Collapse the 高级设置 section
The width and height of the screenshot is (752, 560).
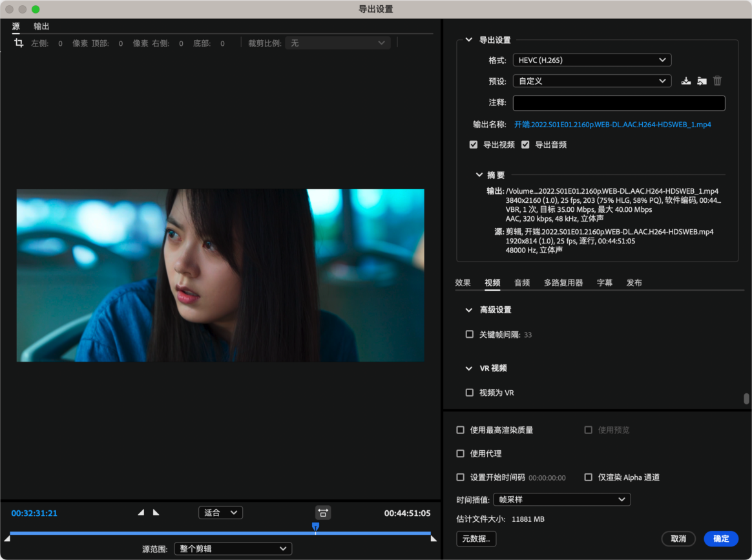click(x=469, y=310)
